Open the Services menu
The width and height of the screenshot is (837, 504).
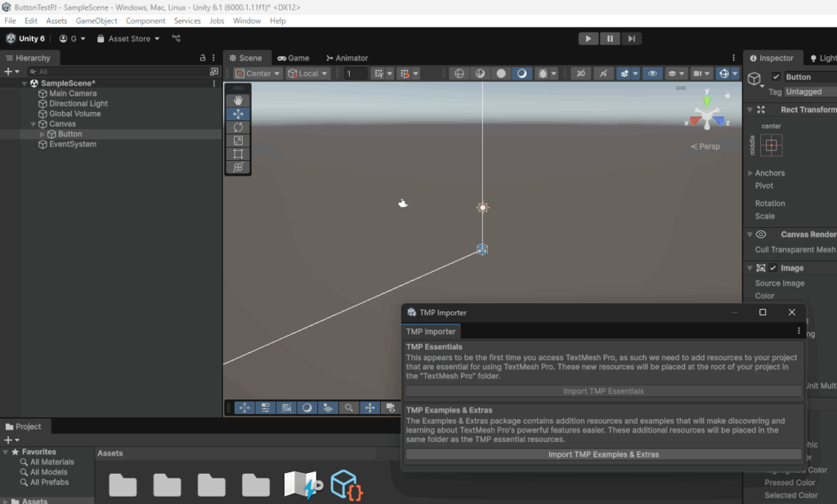[x=187, y=20]
